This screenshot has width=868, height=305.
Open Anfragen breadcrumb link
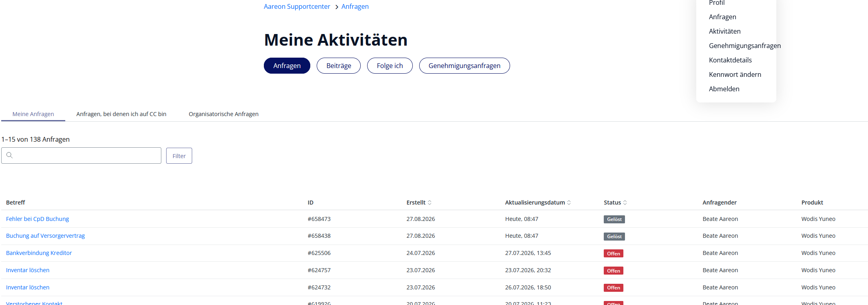[x=355, y=6]
